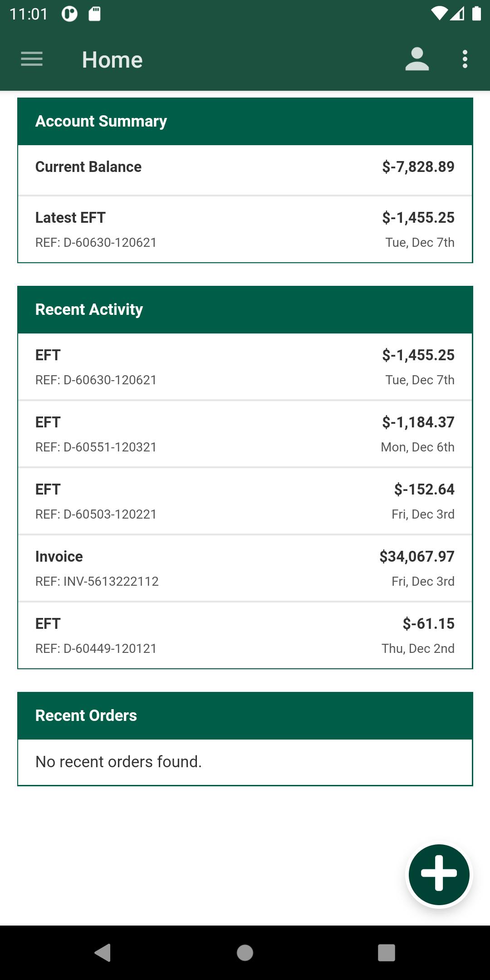Open the three-dot overflow menu
This screenshot has height=980, width=490.
point(465,59)
